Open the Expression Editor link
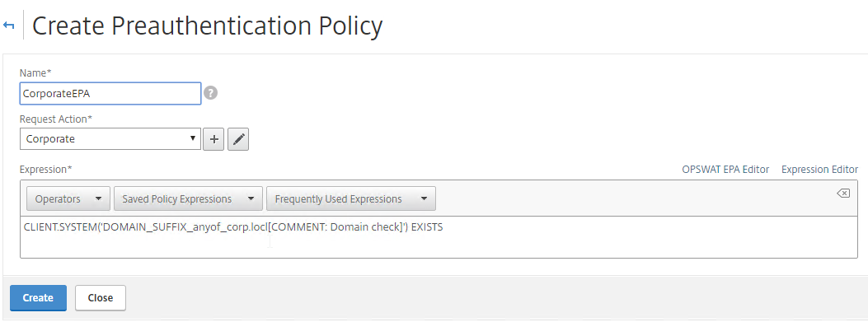This screenshot has height=322, width=868. pyautogui.click(x=820, y=170)
